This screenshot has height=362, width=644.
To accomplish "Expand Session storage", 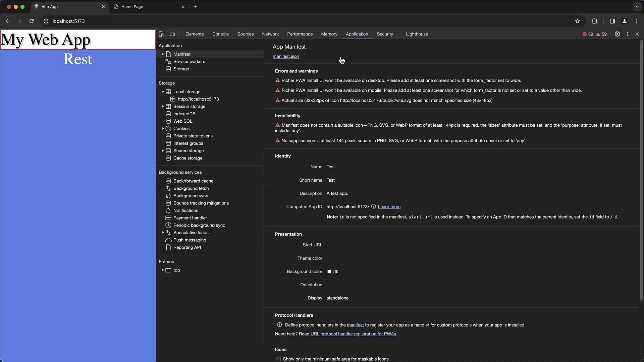I will coord(163,107).
